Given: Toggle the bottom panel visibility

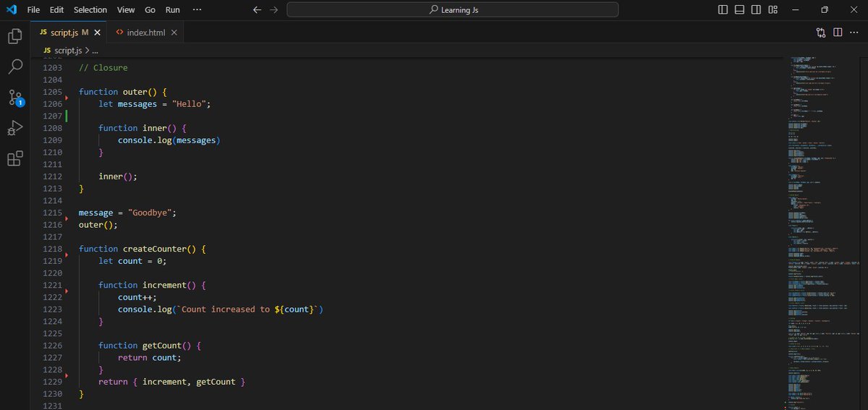Looking at the screenshot, I should point(740,10).
